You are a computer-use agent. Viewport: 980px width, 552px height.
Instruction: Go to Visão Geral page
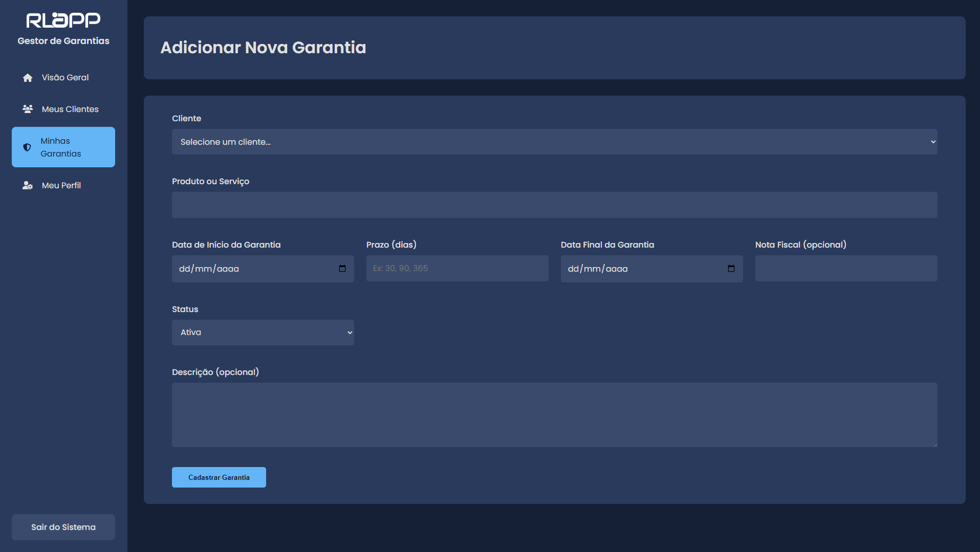[x=65, y=78]
